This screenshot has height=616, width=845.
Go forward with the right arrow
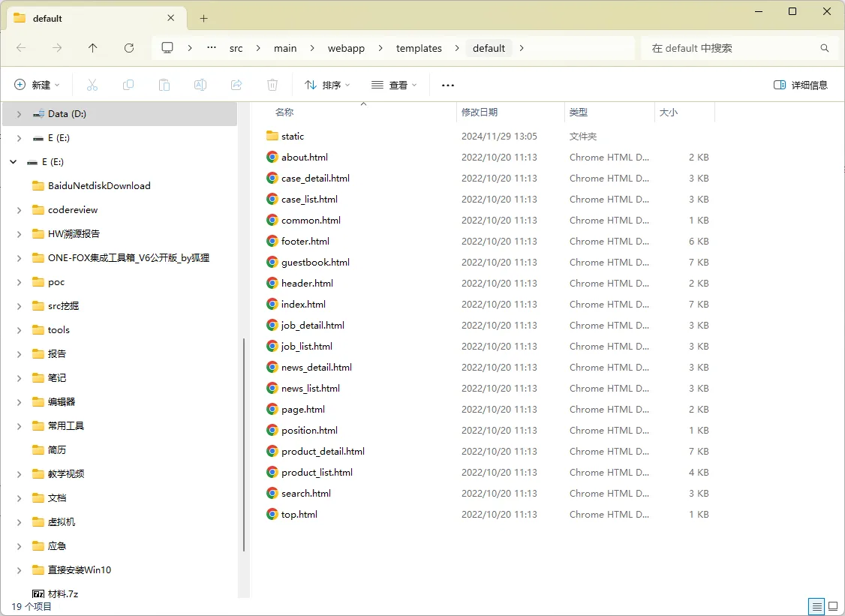coord(56,48)
